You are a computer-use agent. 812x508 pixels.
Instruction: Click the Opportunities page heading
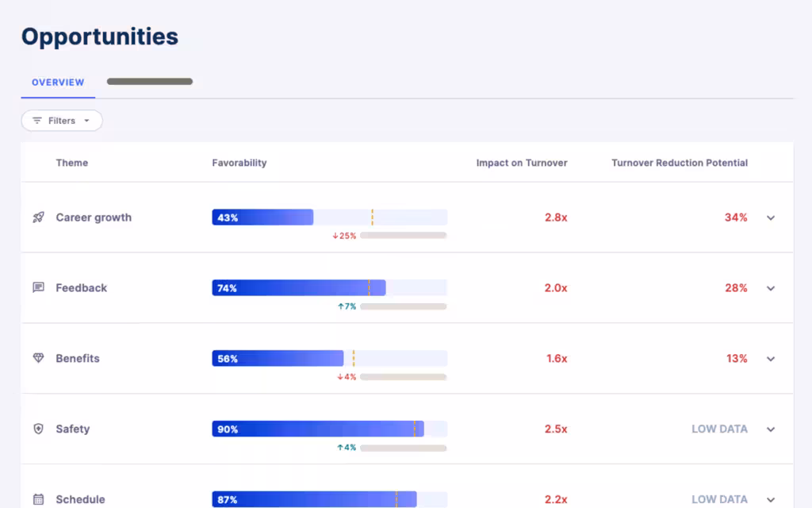[x=100, y=37]
